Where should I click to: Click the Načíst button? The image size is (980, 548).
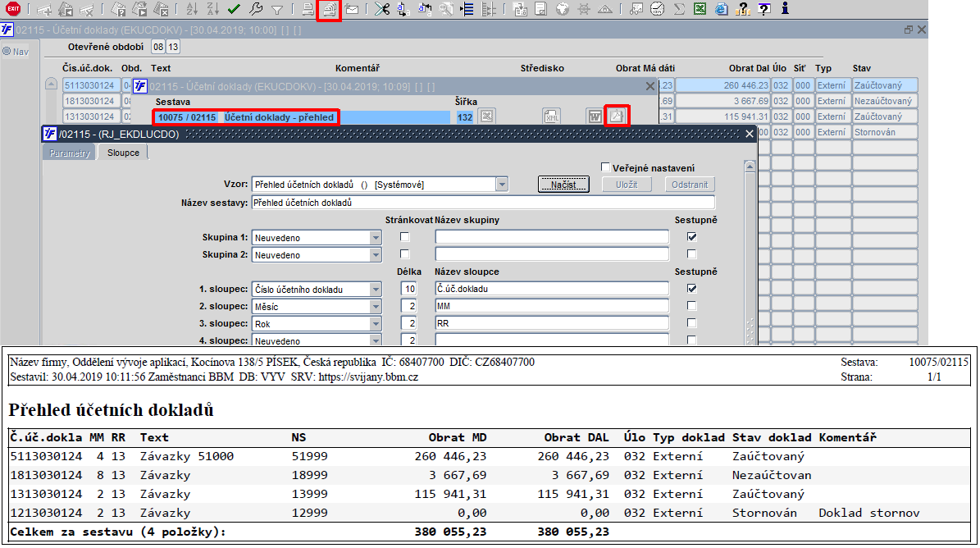tap(563, 185)
